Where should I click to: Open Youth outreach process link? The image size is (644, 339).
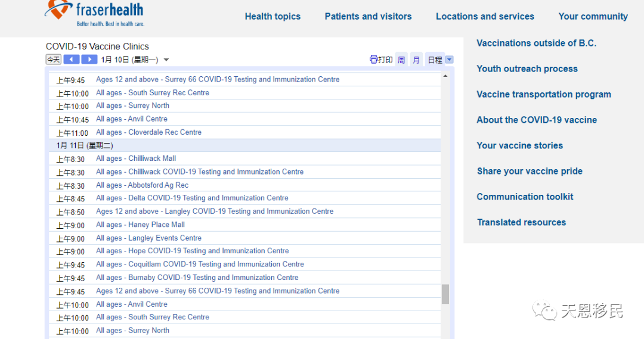(x=527, y=69)
